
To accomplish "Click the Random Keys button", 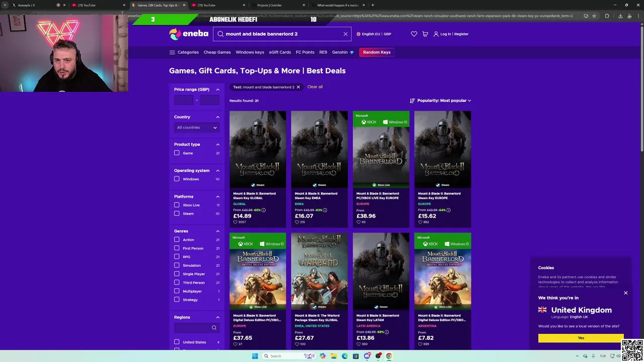I will pyautogui.click(x=377, y=52).
